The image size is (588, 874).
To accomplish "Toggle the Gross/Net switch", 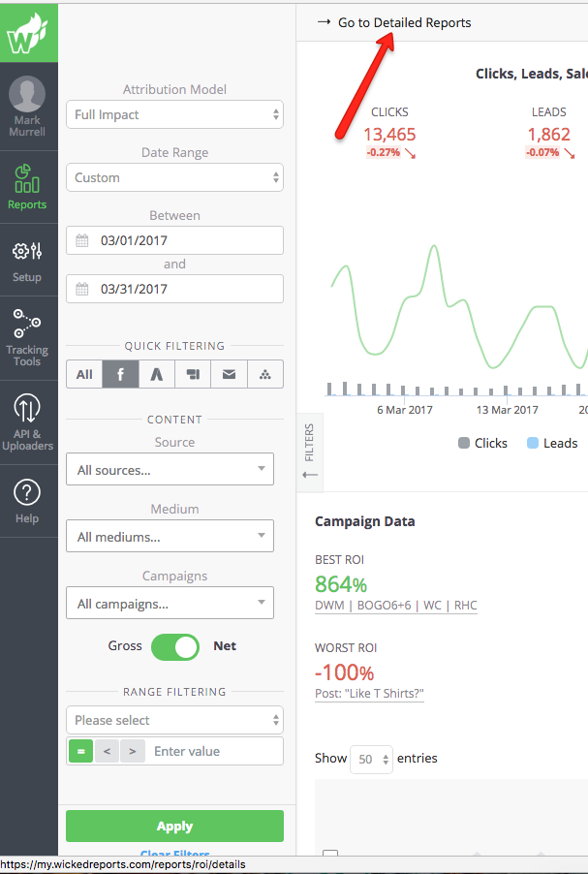I will click(175, 647).
